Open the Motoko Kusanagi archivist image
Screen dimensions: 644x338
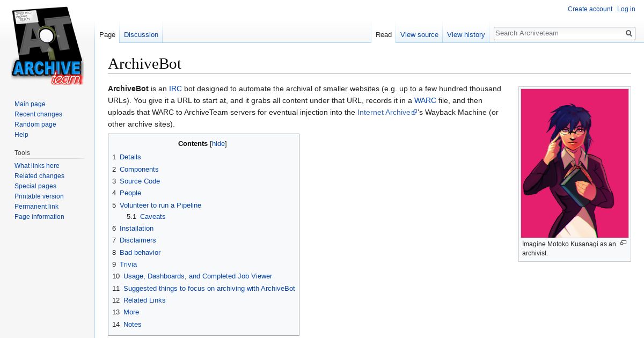coord(575,163)
